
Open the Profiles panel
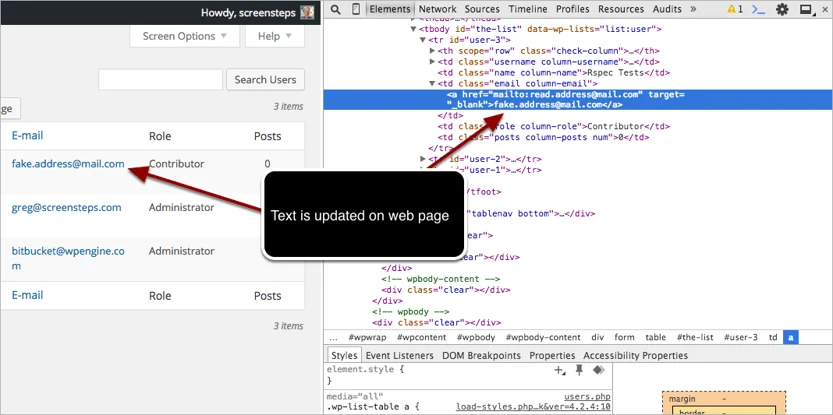(x=573, y=9)
